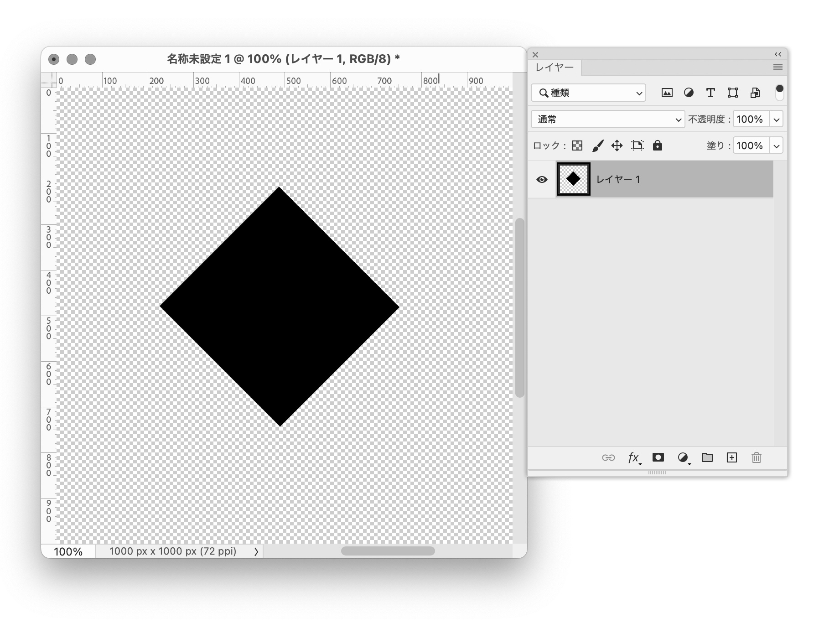The width and height of the screenshot is (819, 644).
Task: Click the horizontal scrollbar thumb
Action: click(388, 551)
